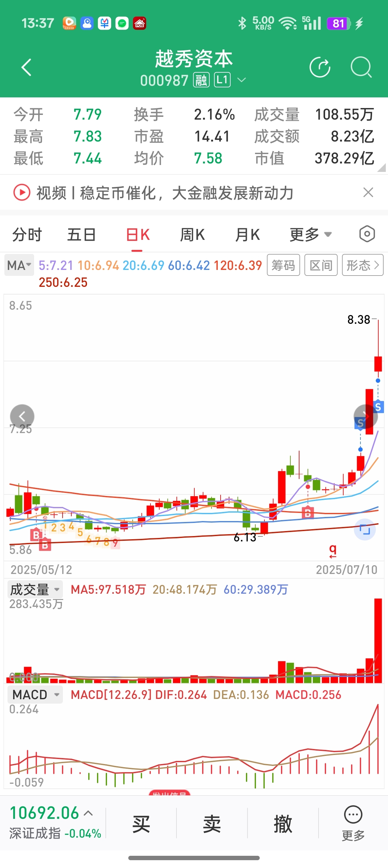Tap the green chat notification icon
Image resolution: width=388 pixels, height=868 pixels.
[122, 23]
